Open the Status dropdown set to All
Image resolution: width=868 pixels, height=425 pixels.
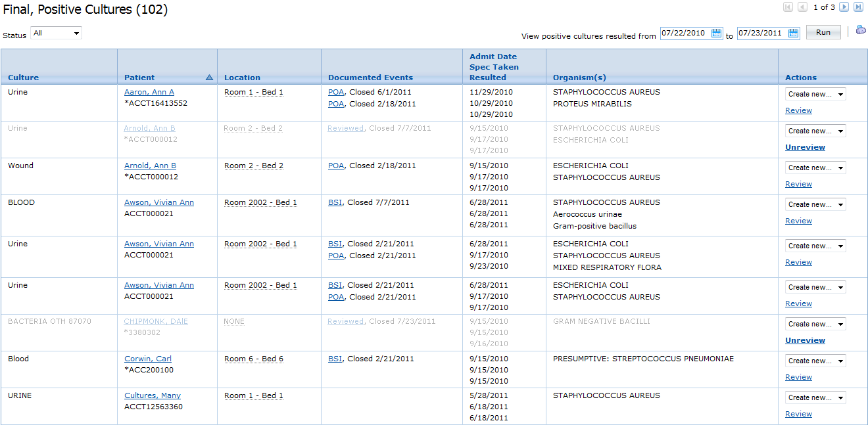click(x=56, y=33)
